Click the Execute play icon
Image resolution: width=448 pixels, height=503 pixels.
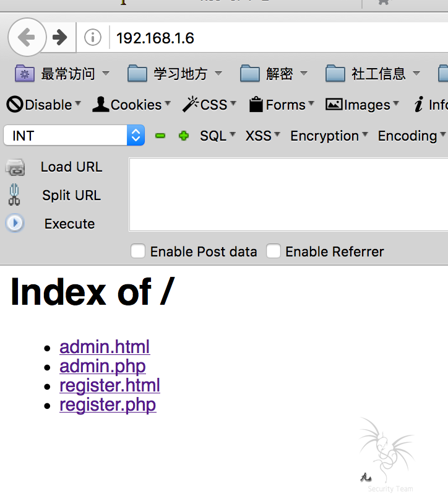point(15,223)
